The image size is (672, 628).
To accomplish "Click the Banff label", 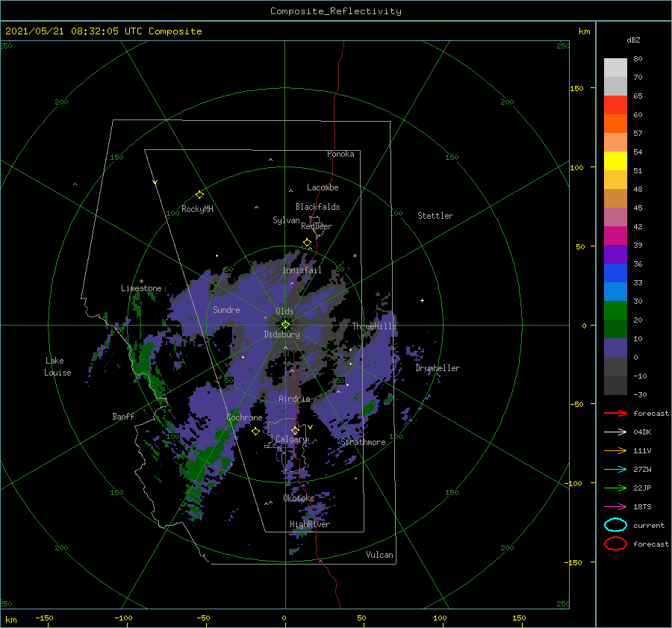I will coord(123,416).
